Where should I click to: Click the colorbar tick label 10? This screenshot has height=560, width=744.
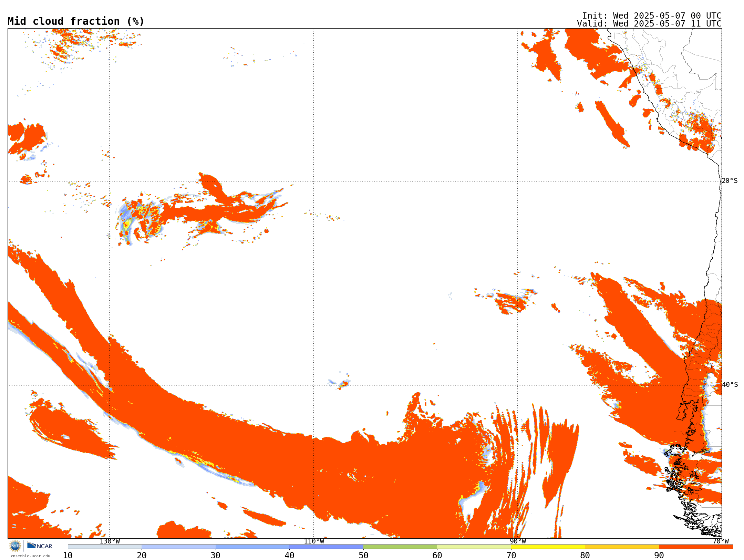(68, 556)
